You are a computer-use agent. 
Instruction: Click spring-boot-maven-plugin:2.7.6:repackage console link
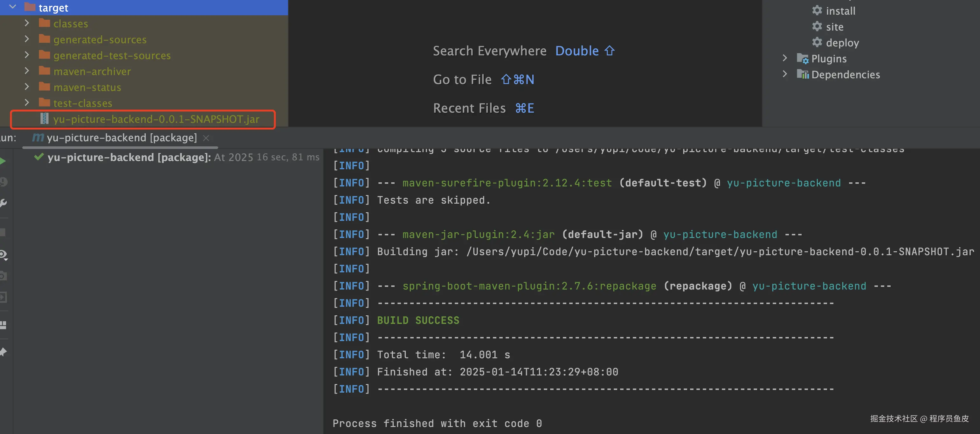529,286
